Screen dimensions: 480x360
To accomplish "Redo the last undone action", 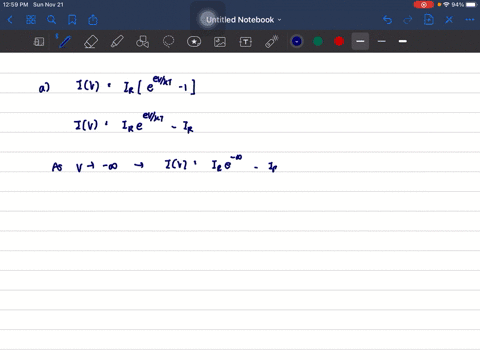I will tap(408, 20).
